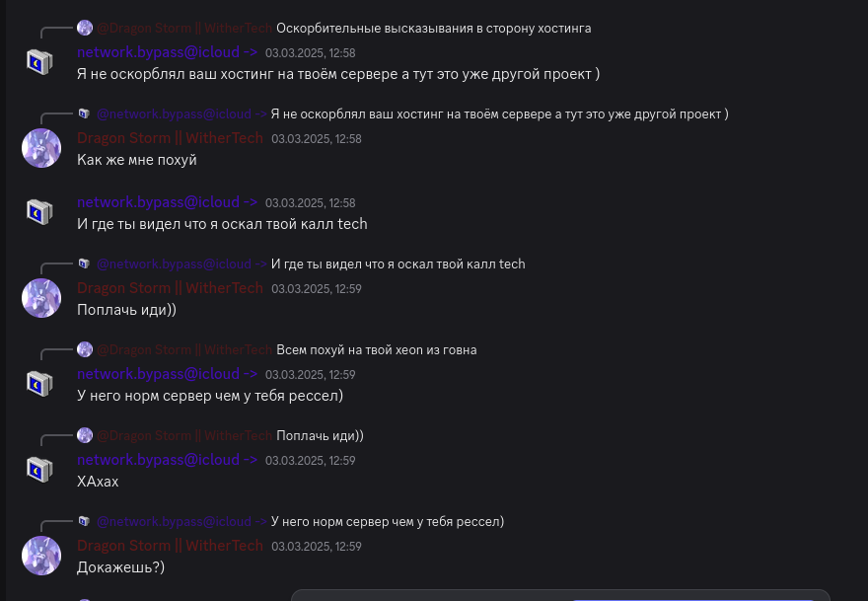The image size is (868, 601).
Task: Open reply preview "И где ты видел" above "Поплачь иди))"
Action: [398, 263]
